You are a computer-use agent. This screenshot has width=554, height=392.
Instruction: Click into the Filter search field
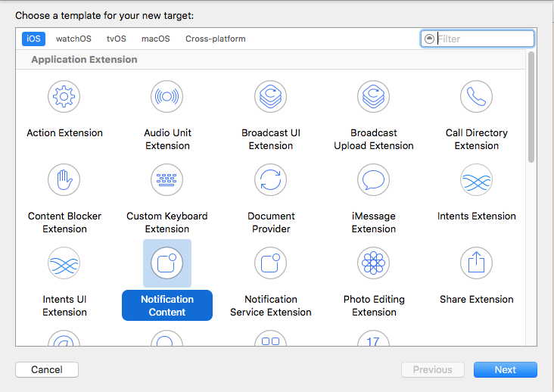pos(484,39)
